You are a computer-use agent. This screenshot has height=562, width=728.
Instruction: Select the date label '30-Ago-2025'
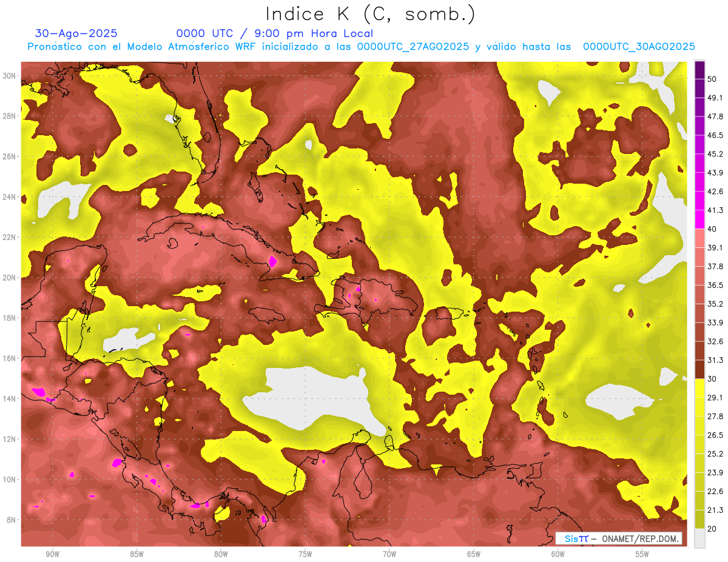click(x=76, y=33)
